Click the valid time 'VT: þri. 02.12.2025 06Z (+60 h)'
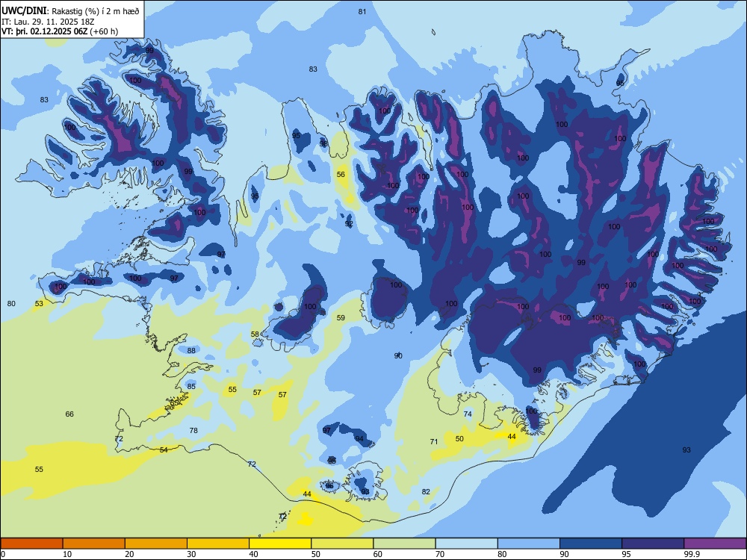 (x=60, y=31)
